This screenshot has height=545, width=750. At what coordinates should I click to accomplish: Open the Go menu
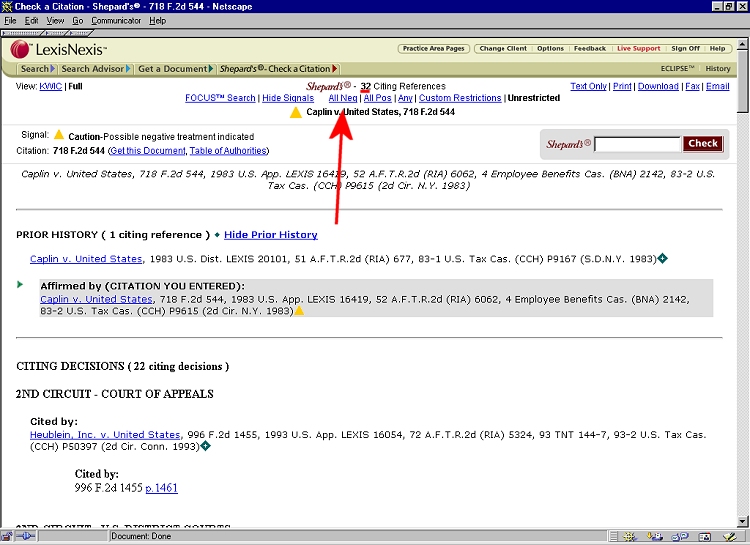[x=77, y=21]
